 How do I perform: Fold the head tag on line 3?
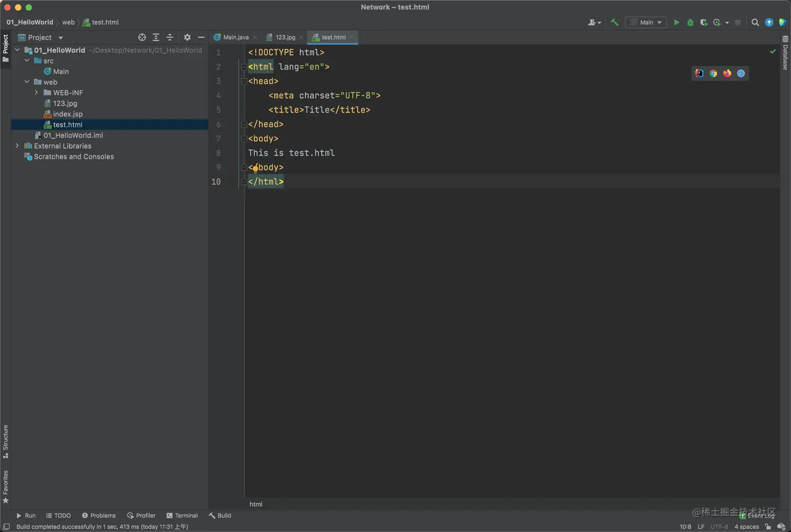point(244,82)
